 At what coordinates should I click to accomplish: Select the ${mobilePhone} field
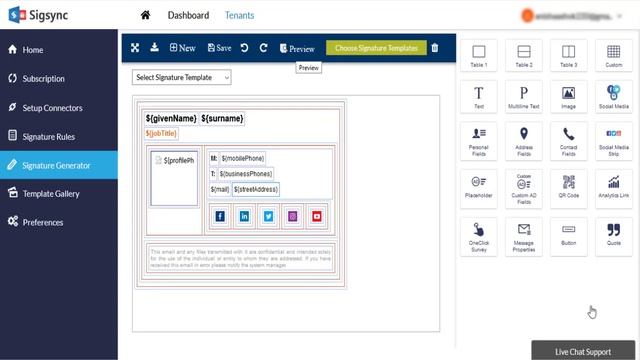pos(243,158)
